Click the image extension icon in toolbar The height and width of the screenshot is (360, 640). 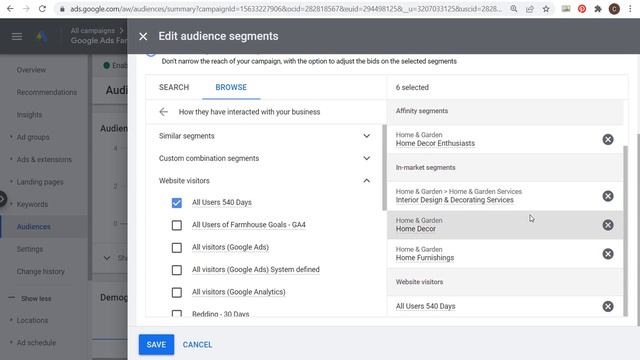[x=566, y=9]
